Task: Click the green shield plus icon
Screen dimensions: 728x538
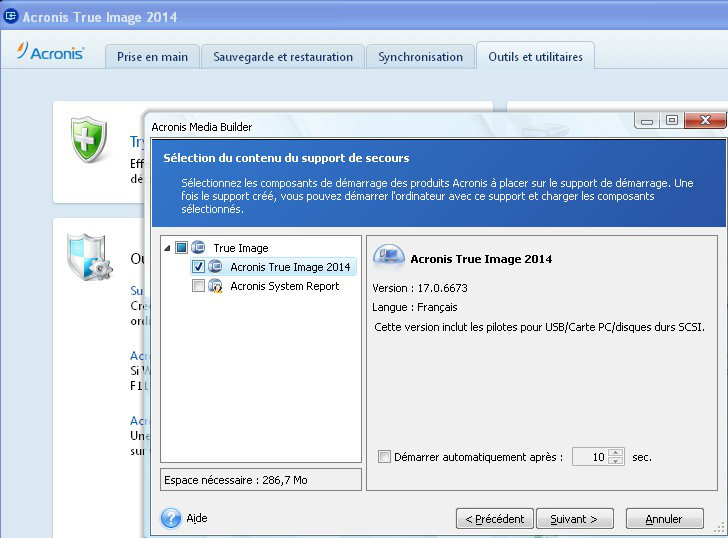Action: 89,139
